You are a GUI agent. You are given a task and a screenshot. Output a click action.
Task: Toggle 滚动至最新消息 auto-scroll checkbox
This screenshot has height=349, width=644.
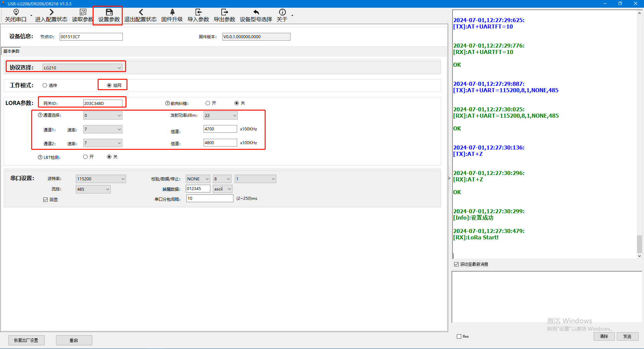pyautogui.click(x=456, y=265)
